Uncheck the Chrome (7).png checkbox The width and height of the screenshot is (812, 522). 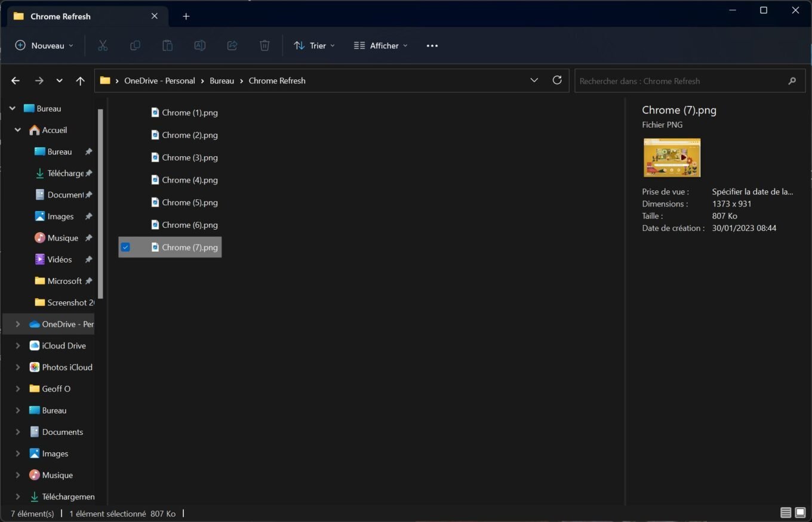click(x=125, y=247)
